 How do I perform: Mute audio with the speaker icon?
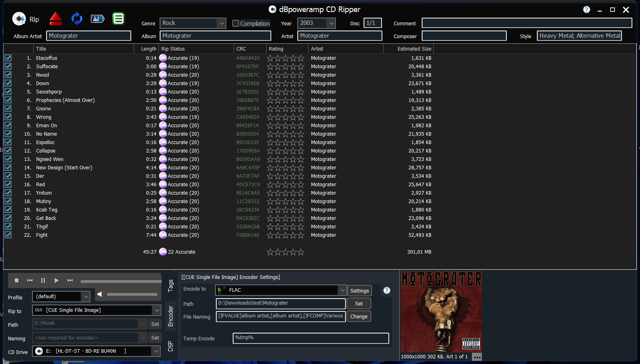tap(101, 294)
